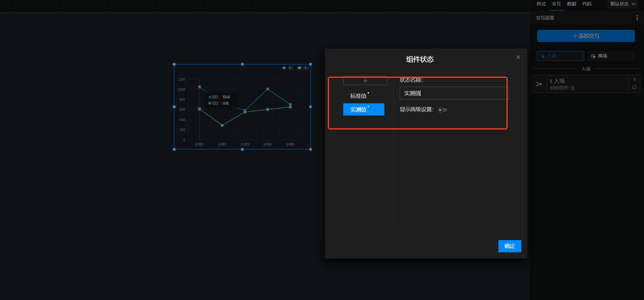Select the 标准值 state in the list
Image resolution: width=644 pixels, height=300 pixels.
click(359, 96)
